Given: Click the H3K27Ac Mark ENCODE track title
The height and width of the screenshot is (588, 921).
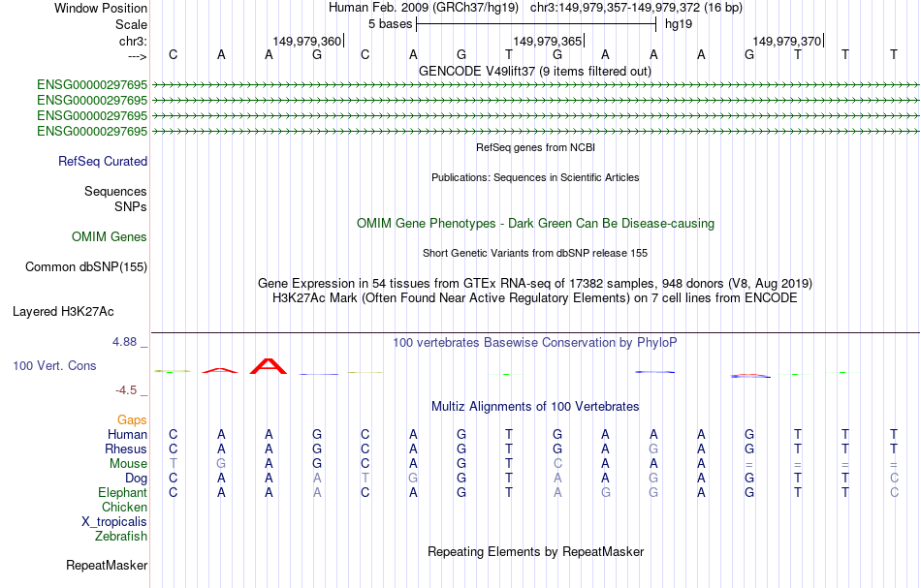Looking at the screenshot, I should click(534, 298).
